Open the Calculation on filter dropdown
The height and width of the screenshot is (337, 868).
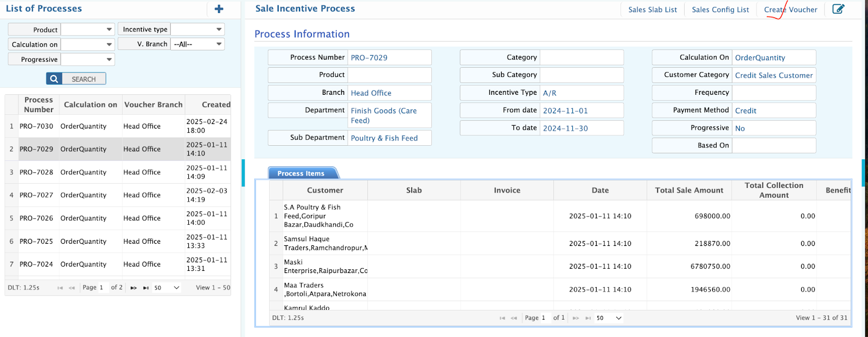pos(87,44)
